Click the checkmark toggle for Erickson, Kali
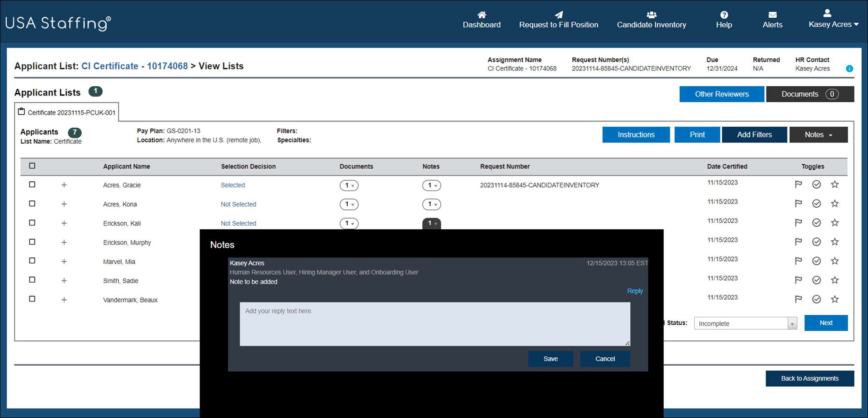The height and width of the screenshot is (418, 868). (x=816, y=222)
